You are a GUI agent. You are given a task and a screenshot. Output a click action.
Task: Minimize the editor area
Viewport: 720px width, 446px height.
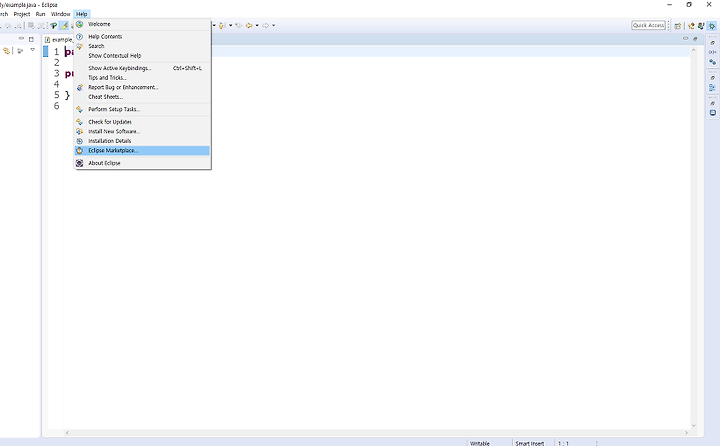[x=685, y=39]
